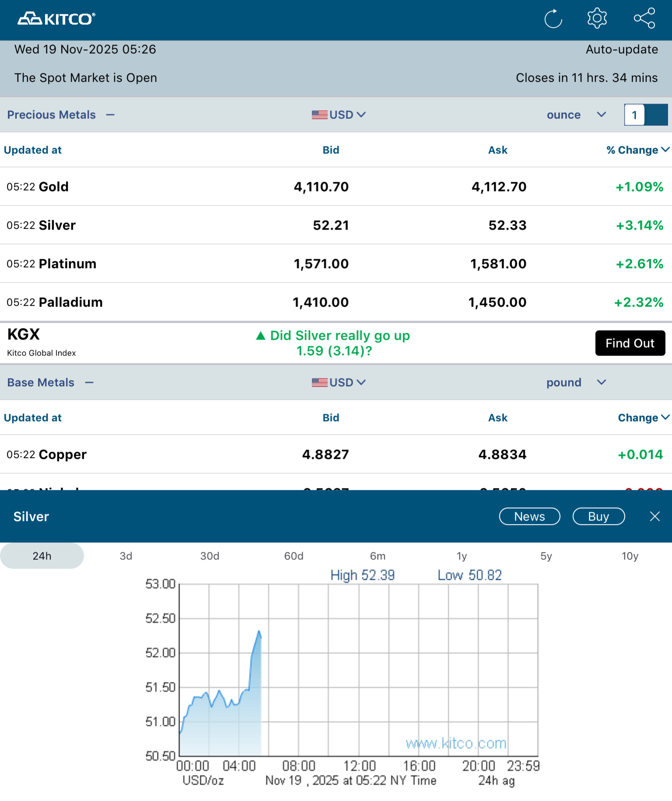Tap Silver change +3.14%
The width and height of the screenshot is (672, 801).
tap(640, 225)
